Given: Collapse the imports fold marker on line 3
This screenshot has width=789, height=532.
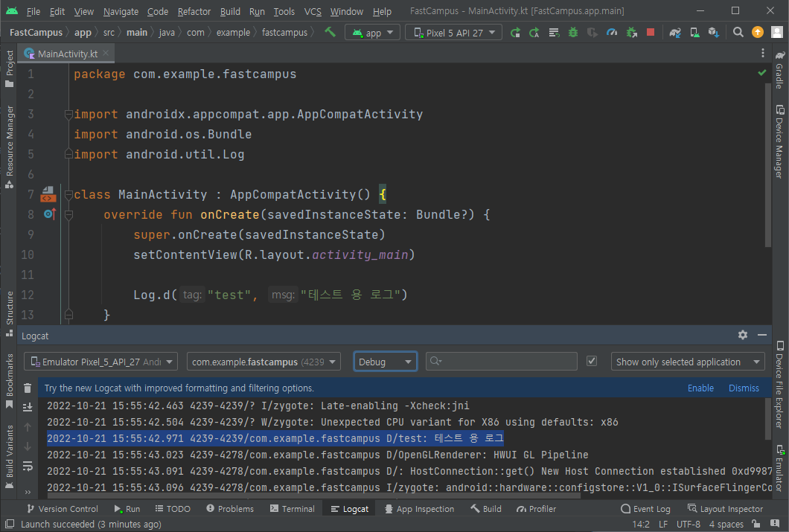Looking at the screenshot, I should [68, 115].
